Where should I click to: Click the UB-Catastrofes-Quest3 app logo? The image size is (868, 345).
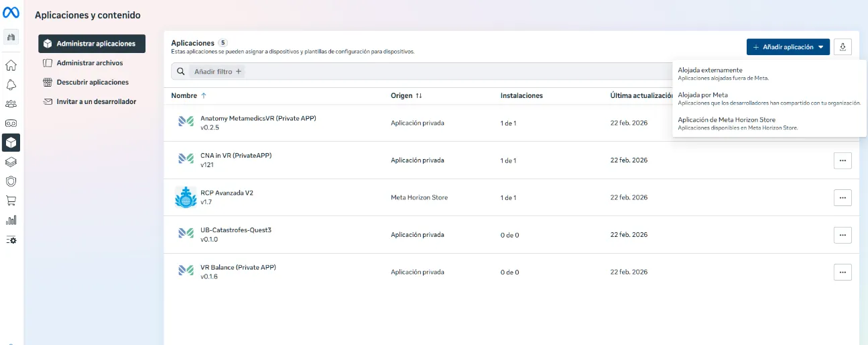[186, 234]
